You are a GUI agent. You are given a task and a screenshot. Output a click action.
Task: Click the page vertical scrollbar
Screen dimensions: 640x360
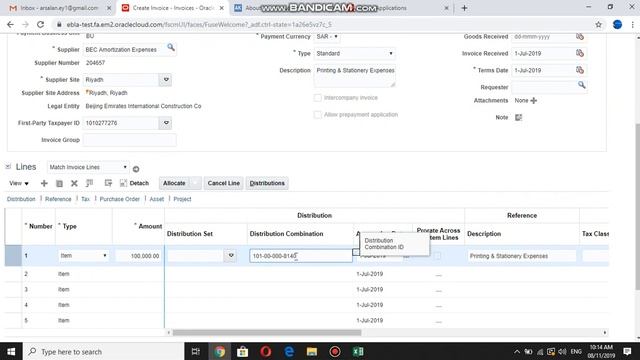pos(637,206)
